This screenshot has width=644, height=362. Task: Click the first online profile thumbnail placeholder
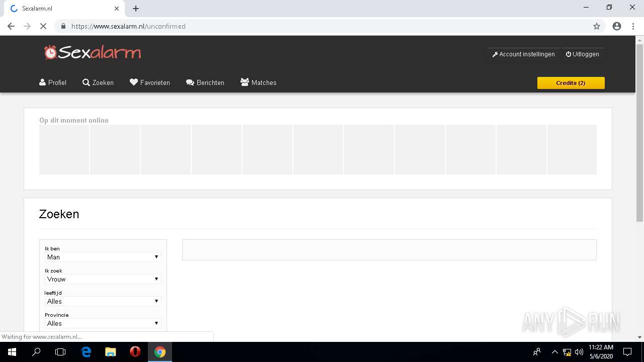pyautogui.click(x=64, y=150)
